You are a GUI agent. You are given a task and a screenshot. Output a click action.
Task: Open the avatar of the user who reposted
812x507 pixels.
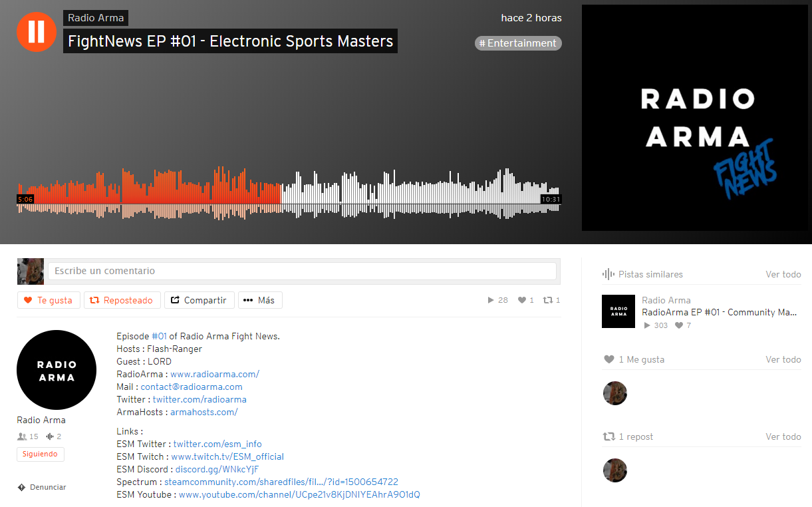click(615, 470)
